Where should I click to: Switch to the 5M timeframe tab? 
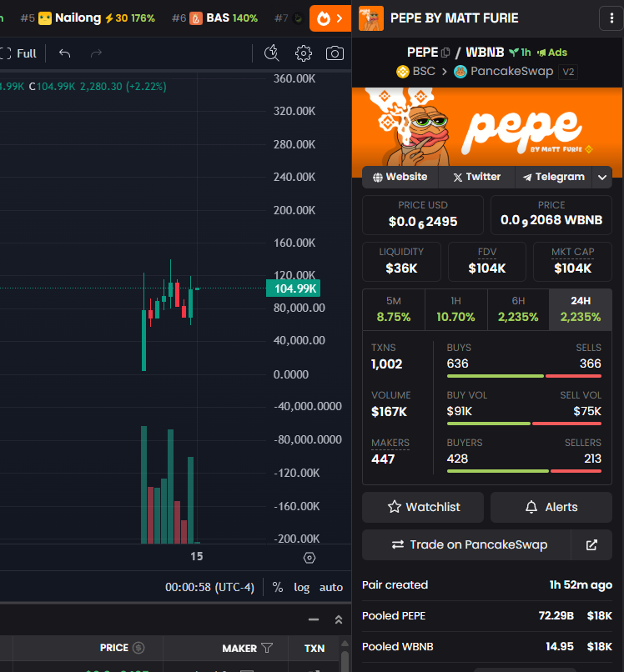click(x=394, y=309)
